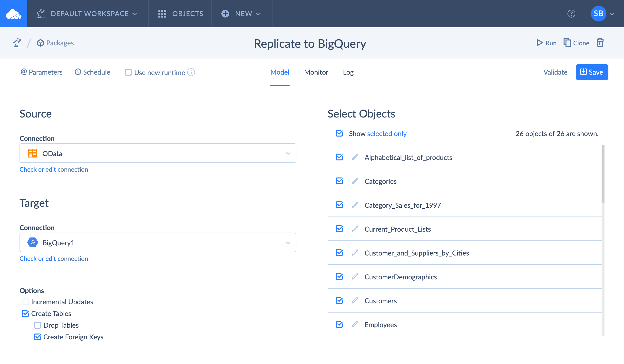Click the blue Save button
The height and width of the screenshot is (364, 624).
click(x=592, y=72)
